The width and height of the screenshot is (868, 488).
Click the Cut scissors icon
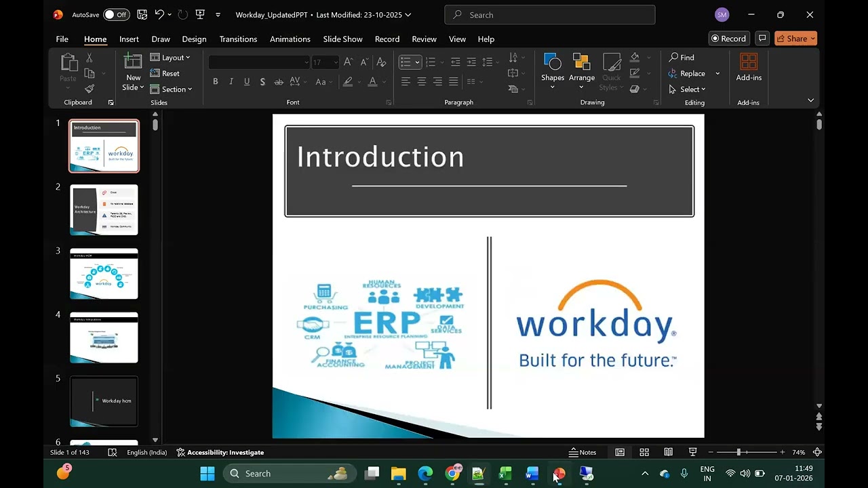point(89,58)
